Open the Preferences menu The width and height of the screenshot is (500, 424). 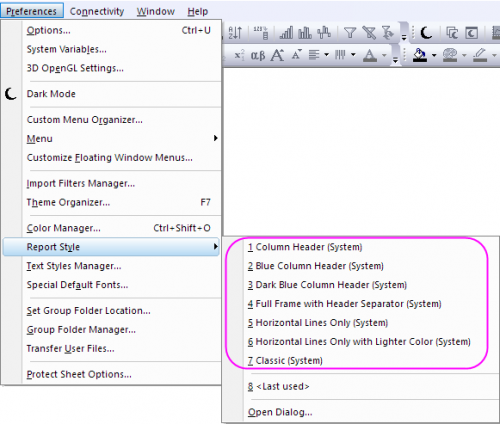32,11
